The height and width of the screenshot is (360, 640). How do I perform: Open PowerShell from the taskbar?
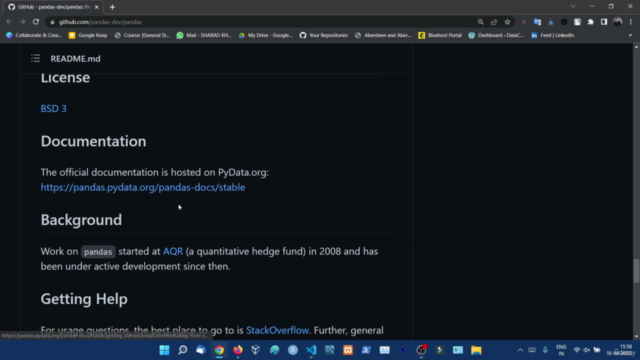coord(366,350)
